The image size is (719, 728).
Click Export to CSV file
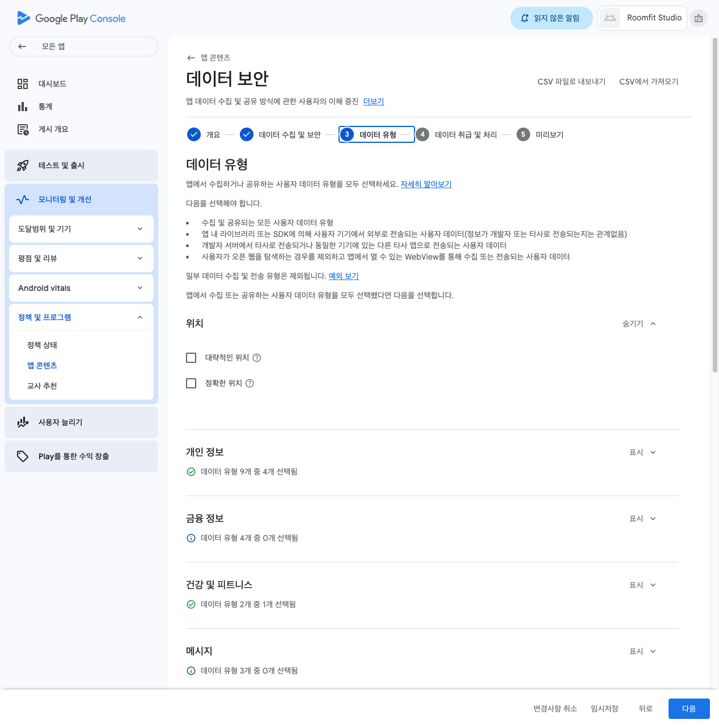coord(571,82)
